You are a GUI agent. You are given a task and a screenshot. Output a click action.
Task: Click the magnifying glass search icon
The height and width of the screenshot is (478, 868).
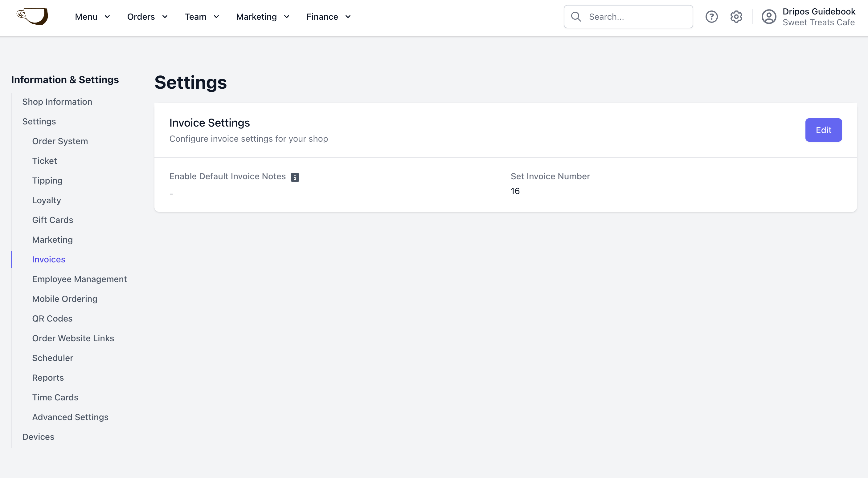[x=576, y=17]
